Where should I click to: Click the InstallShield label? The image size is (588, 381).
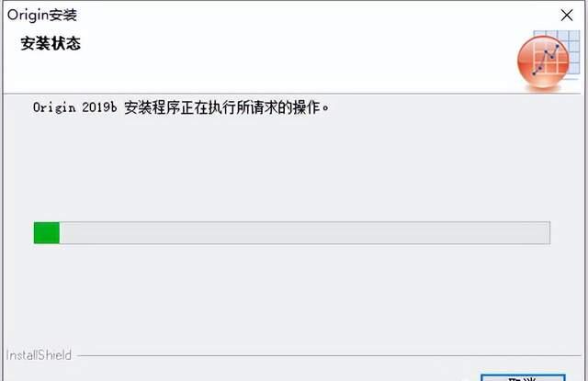39,354
